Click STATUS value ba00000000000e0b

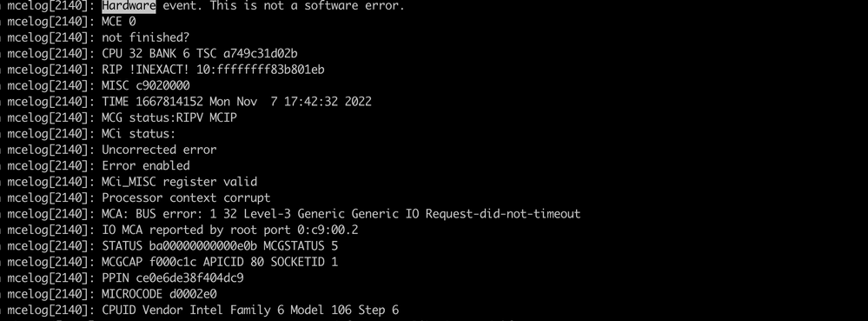pyautogui.click(x=203, y=245)
